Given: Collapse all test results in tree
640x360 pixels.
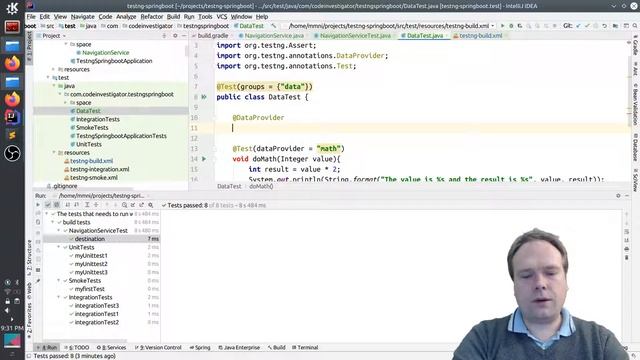Looking at the screenshot, I should (x=96, y=205).
